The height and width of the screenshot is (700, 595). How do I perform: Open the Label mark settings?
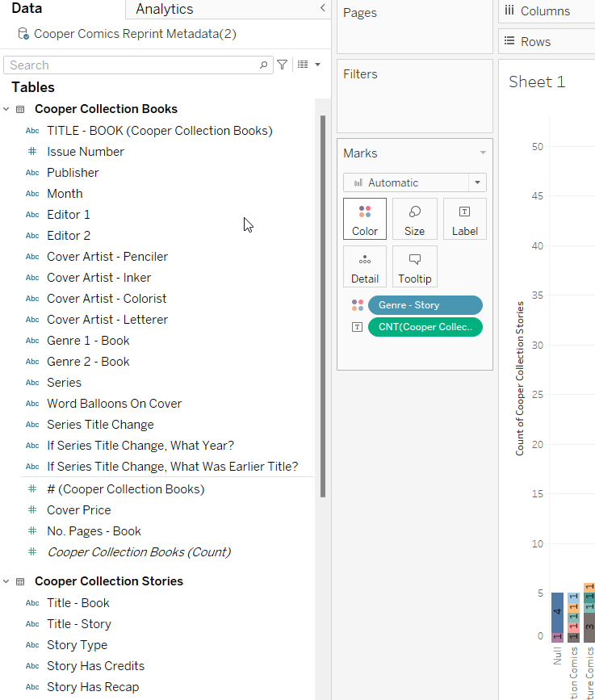[x=464, y=219]
